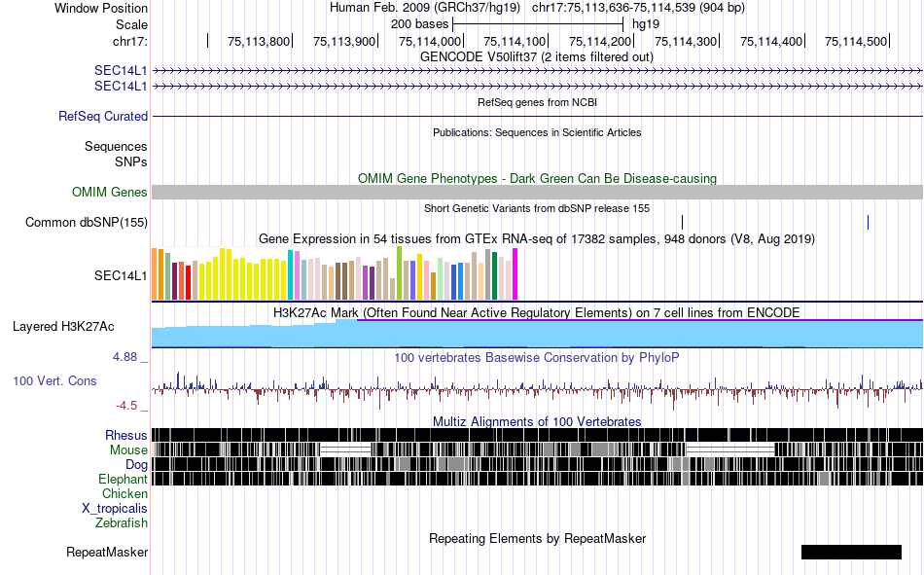
Task: Click the cyan bar in GTEx expression chart
Action: [291, 274]
